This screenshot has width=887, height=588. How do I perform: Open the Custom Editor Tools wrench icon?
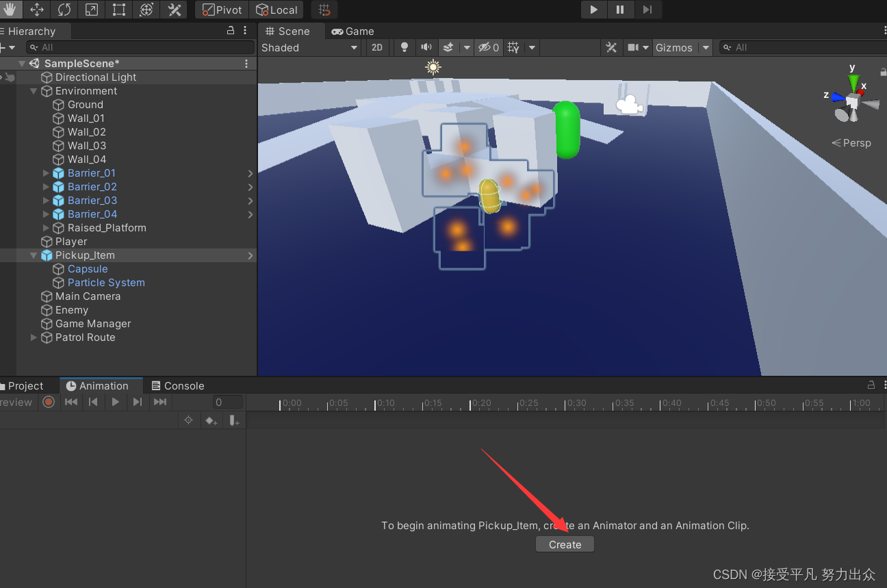[173, 10]
